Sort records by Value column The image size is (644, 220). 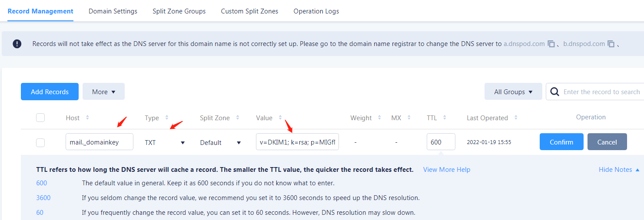tap(280, 118)
